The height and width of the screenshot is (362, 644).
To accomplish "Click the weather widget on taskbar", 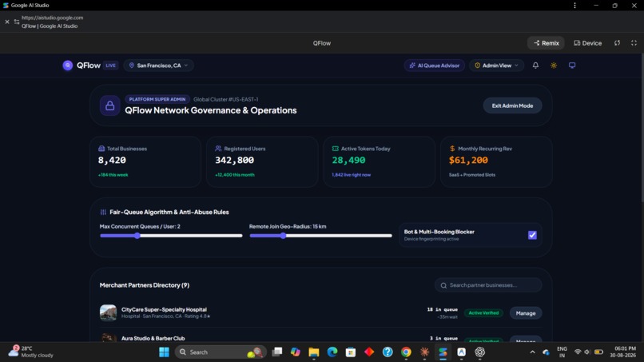I will (x=31, y=352).
